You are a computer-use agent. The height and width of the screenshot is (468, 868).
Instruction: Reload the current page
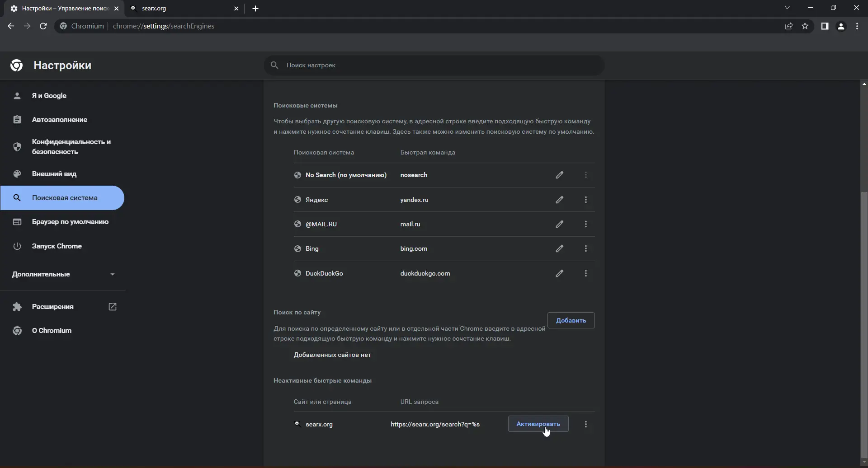pyautogui.click(x=43, y=26)
